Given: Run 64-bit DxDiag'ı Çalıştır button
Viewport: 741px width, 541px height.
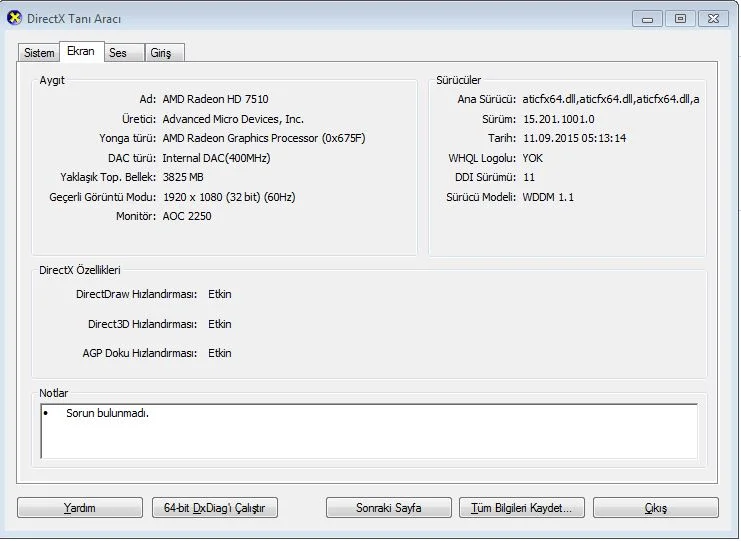Looking at the screenshot, I should (215, 508).
